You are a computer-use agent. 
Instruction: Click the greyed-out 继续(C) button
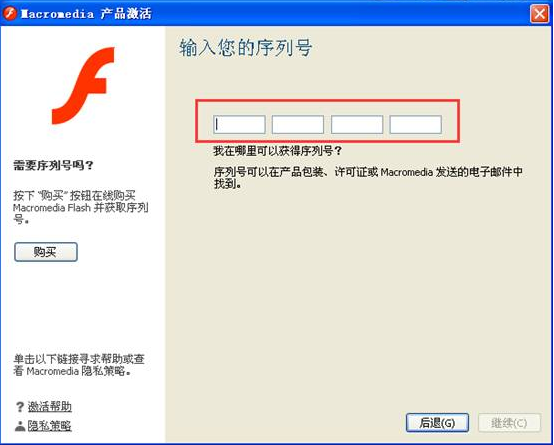(x=509, y=423)
